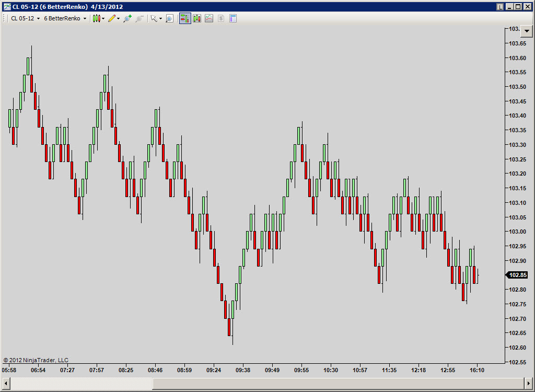Expand the chart style dropdown arrow
Image resolution: width=535 pixels, height=392 pixels.
(x=103, y=19)
